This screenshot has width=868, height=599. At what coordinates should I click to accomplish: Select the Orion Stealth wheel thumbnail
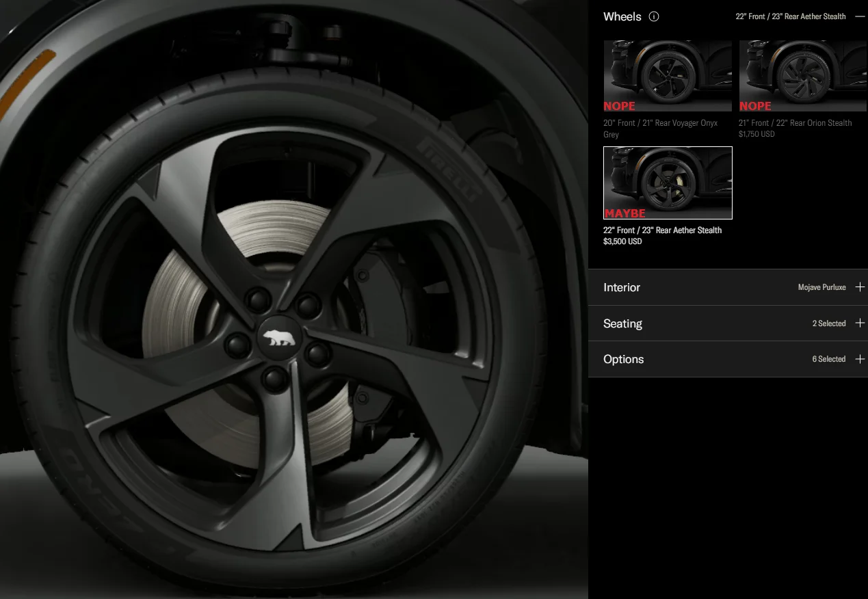[x=803, y=76]
